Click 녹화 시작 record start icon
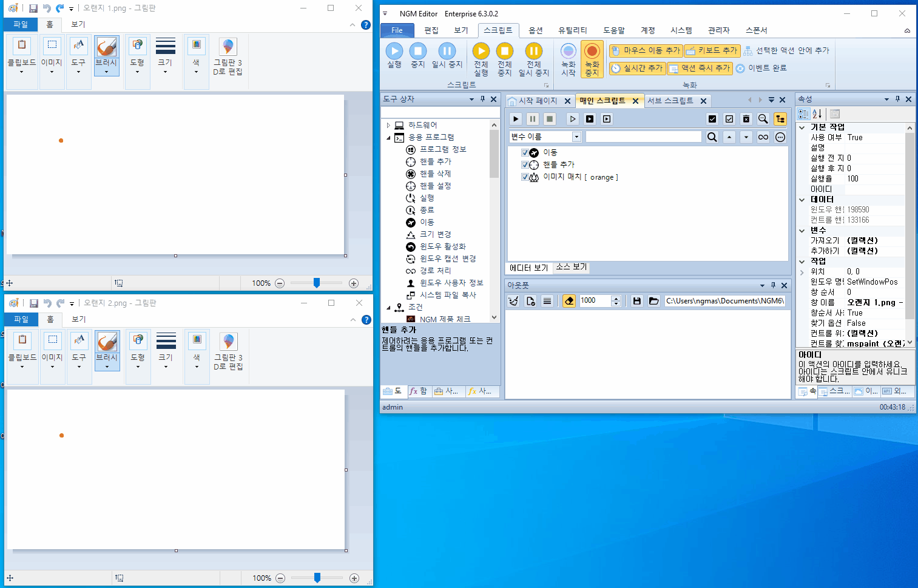 (x=569, y=59)
